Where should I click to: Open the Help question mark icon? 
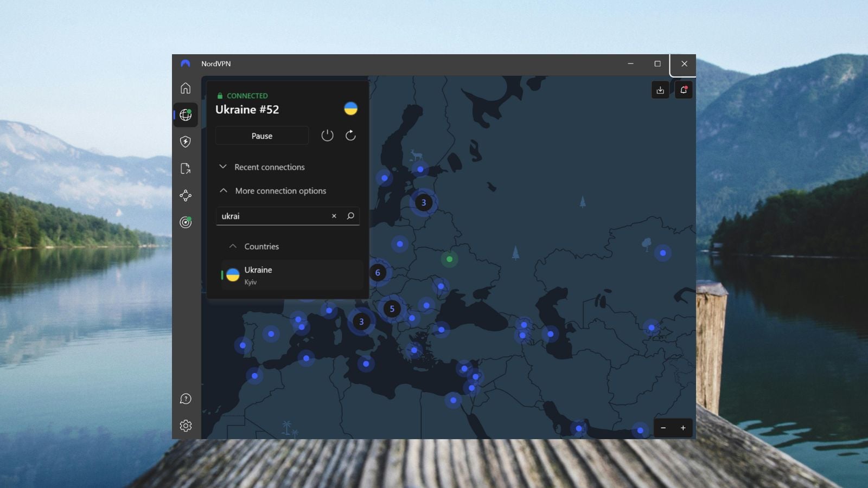(186, 399)
